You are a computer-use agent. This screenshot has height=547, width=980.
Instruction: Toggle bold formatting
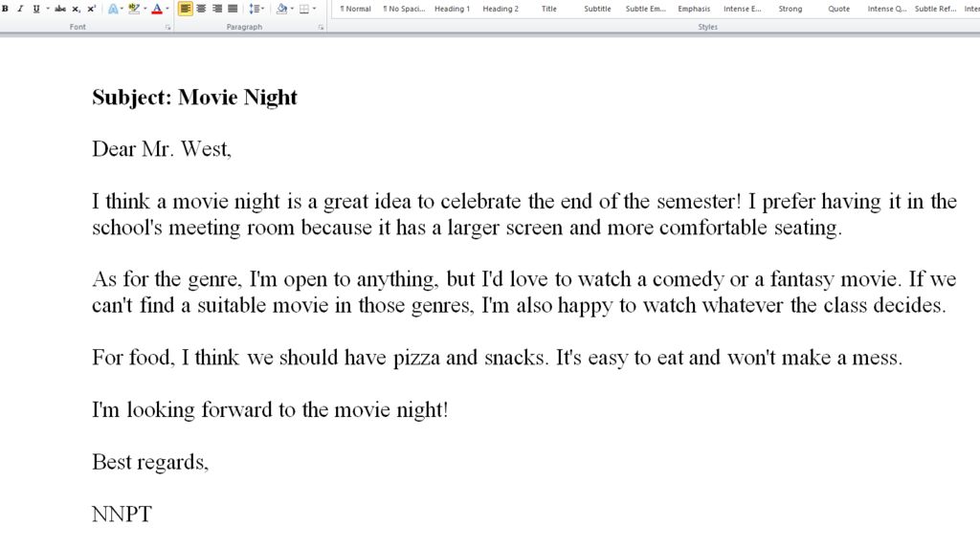tap(6, 9)
